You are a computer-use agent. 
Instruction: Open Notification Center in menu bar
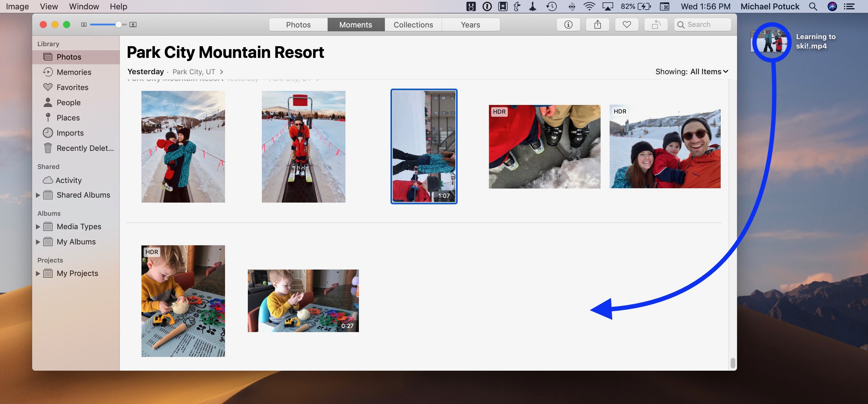click(x=850, y=6)
